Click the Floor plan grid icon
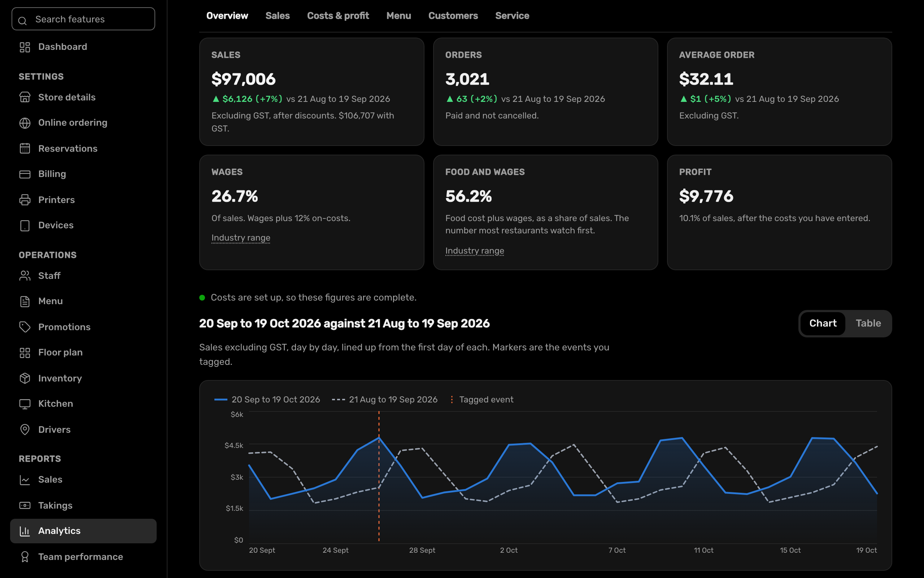The image size is (924, 578). point(25,353)
